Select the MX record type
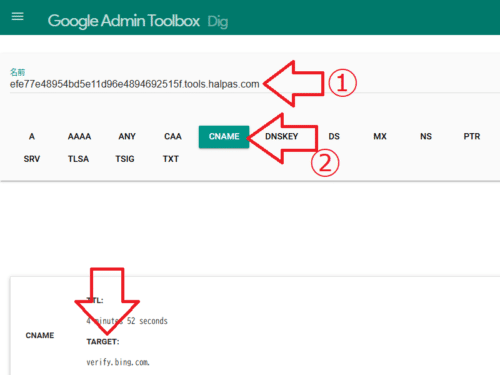 point(380,136)
